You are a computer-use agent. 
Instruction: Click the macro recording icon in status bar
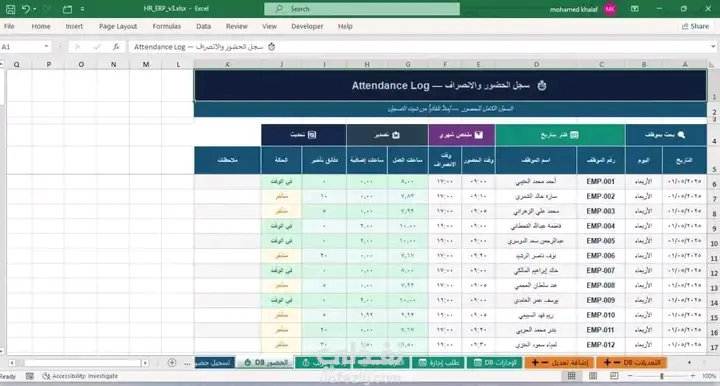point(30,376)
